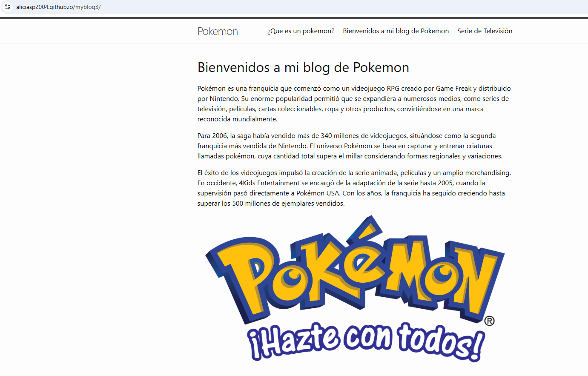This screenshot has width=588, height=376.
Task: Click the year 2005 in third paragraph
Action: click(445, 183)
